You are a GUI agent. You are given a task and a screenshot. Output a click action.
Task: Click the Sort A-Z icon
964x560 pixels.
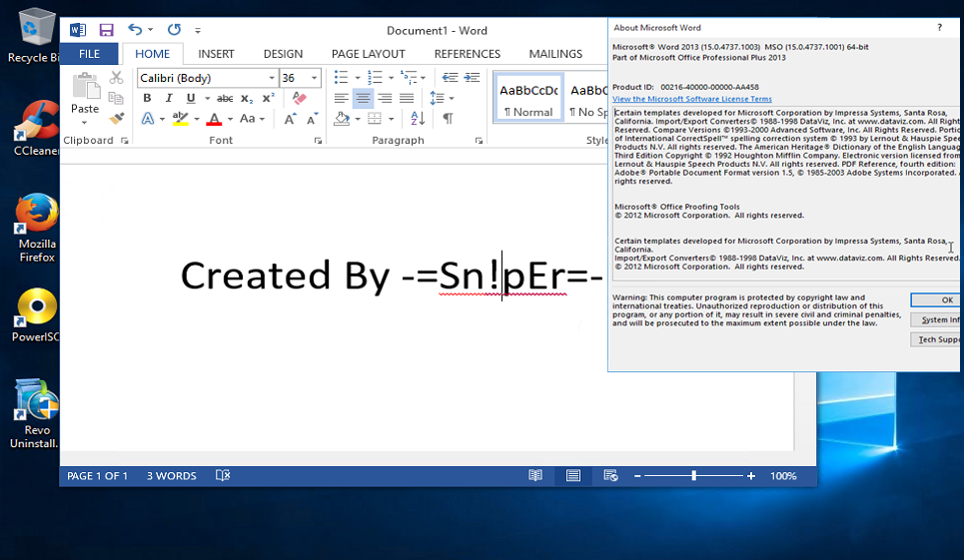(418, 119)
